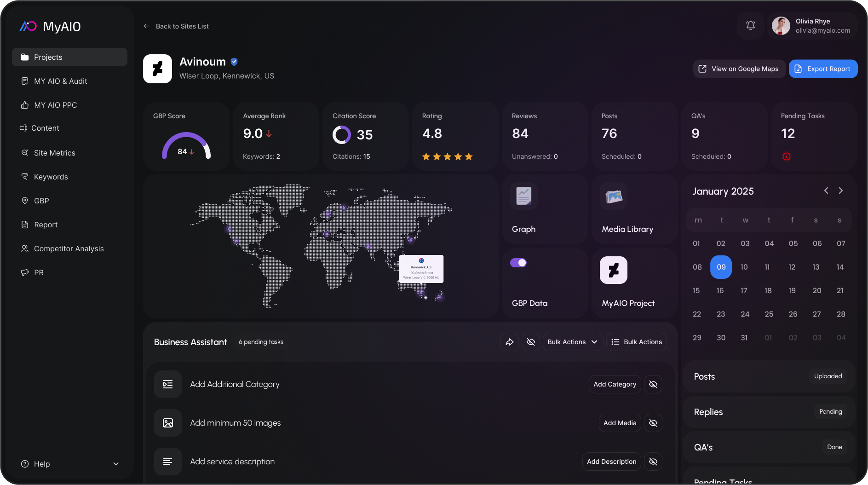The width and height of the screenshot is (868, 485).
Task: Click Olivia Rhye's profile avatar
Action: tap(781, 26)
